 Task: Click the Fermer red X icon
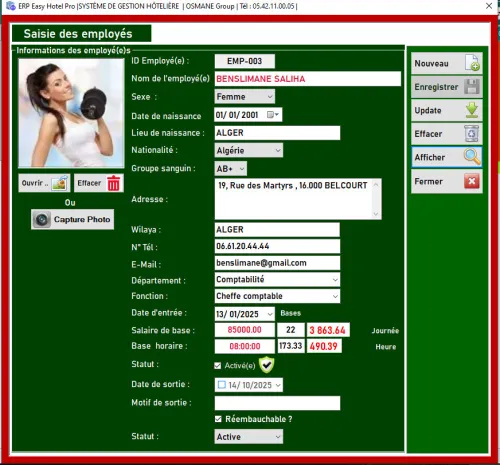(472, 181)
